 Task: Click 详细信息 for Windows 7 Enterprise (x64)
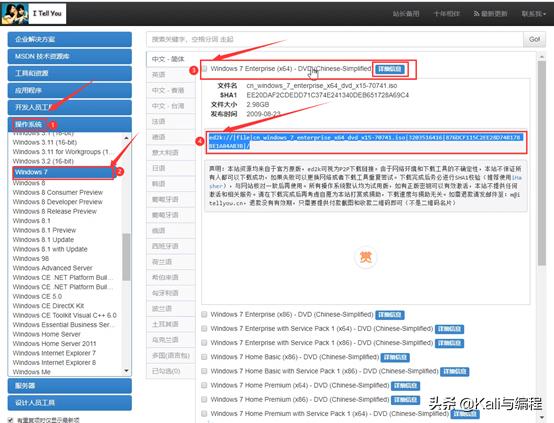[390, 69]
